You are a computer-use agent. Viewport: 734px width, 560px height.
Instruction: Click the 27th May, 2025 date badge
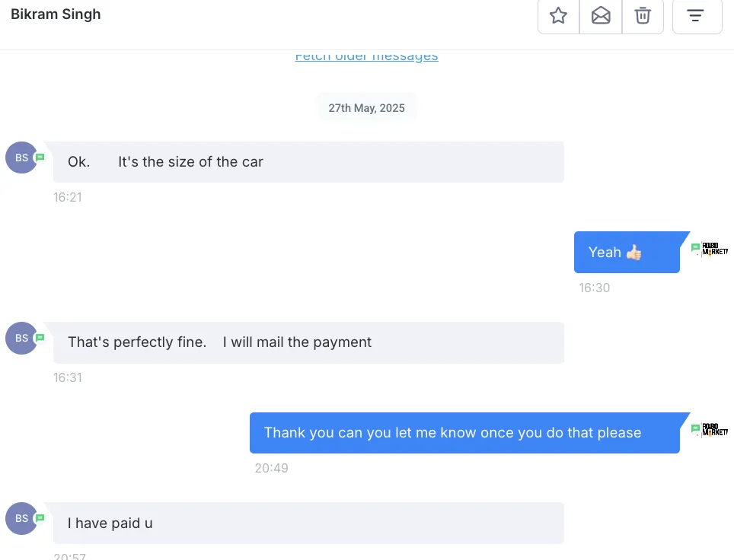tap(366, 108)
